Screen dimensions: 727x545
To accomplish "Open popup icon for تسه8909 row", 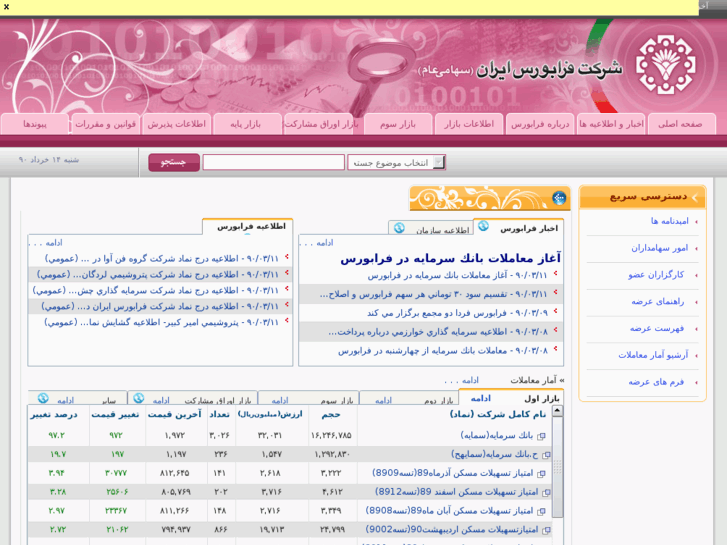I will [541, 474].
